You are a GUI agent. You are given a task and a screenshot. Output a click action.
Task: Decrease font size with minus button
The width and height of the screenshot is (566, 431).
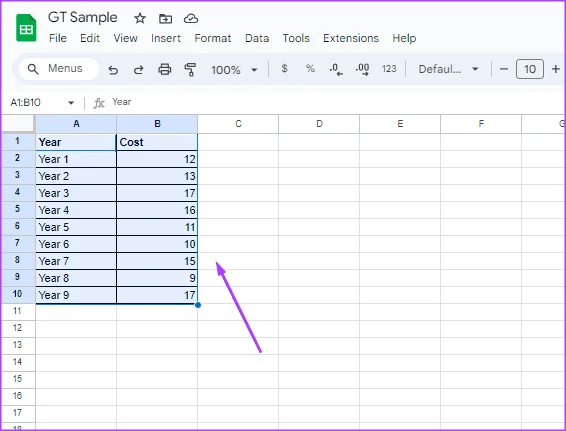[504, 69]
